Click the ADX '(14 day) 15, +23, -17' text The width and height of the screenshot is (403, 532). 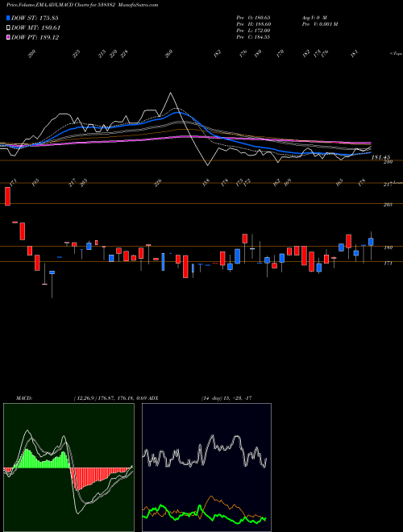coord(226,398)
